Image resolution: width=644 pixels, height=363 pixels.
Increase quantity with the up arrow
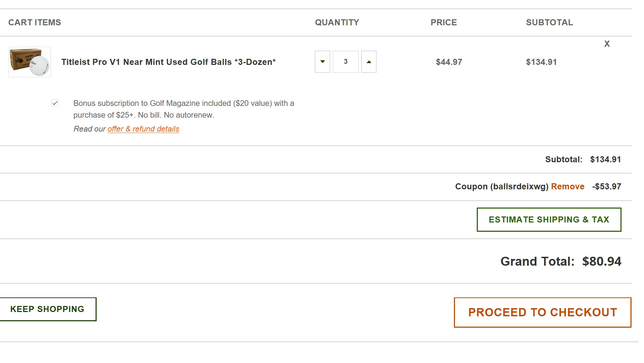[x=369, y=62]
